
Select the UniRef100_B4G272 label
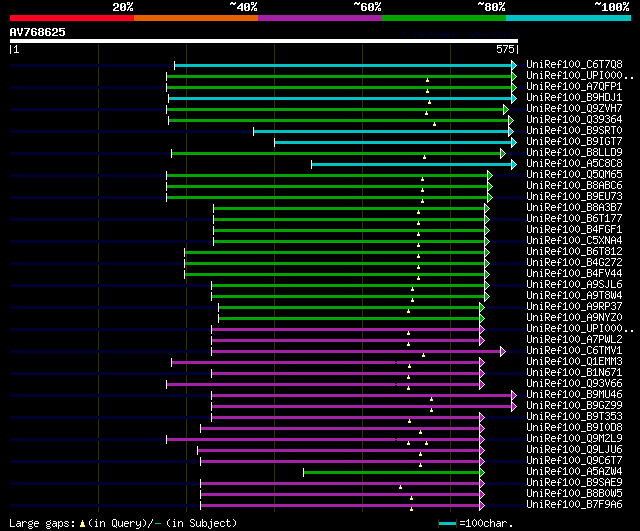click(x=574, y=263)
